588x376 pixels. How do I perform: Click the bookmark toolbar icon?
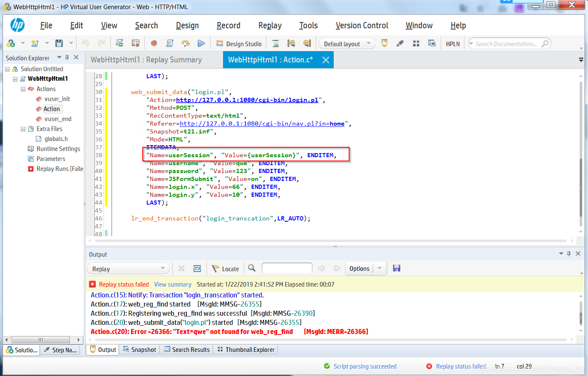point(385,43)
